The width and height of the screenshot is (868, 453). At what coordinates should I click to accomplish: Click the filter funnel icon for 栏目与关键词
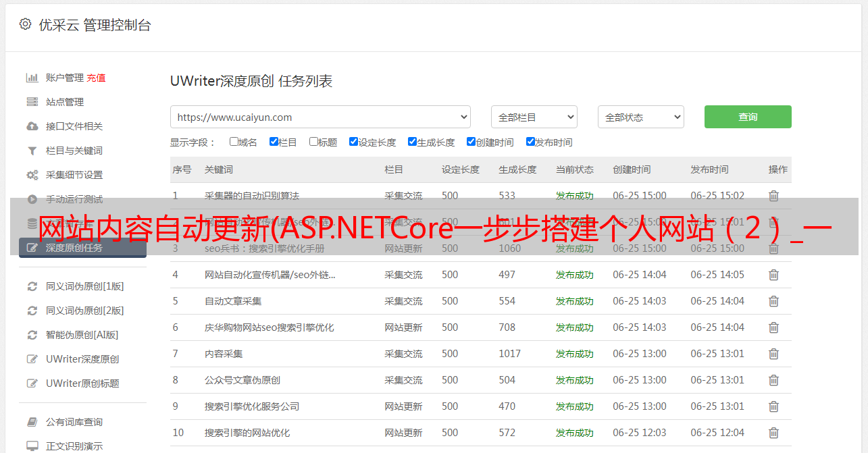point(32,151)
